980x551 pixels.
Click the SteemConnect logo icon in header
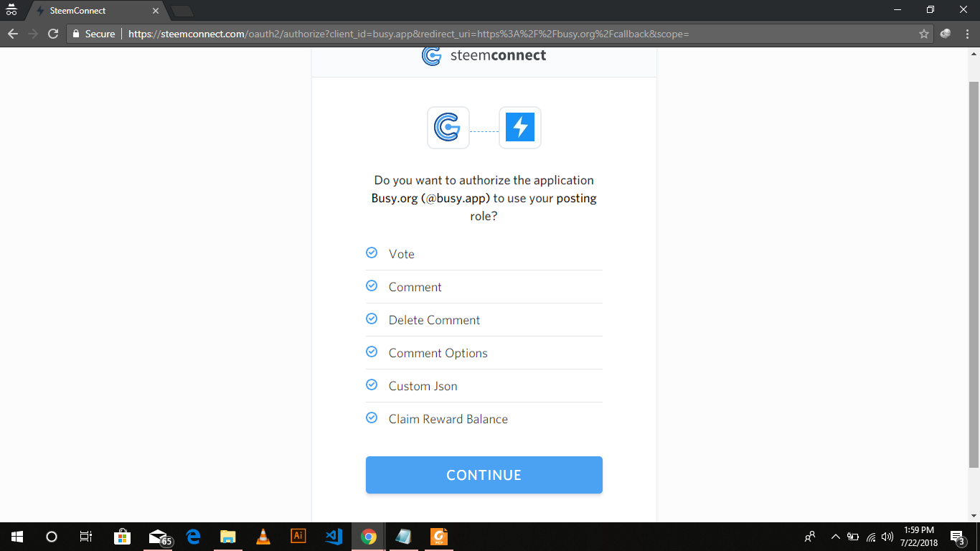pos(431,56)
